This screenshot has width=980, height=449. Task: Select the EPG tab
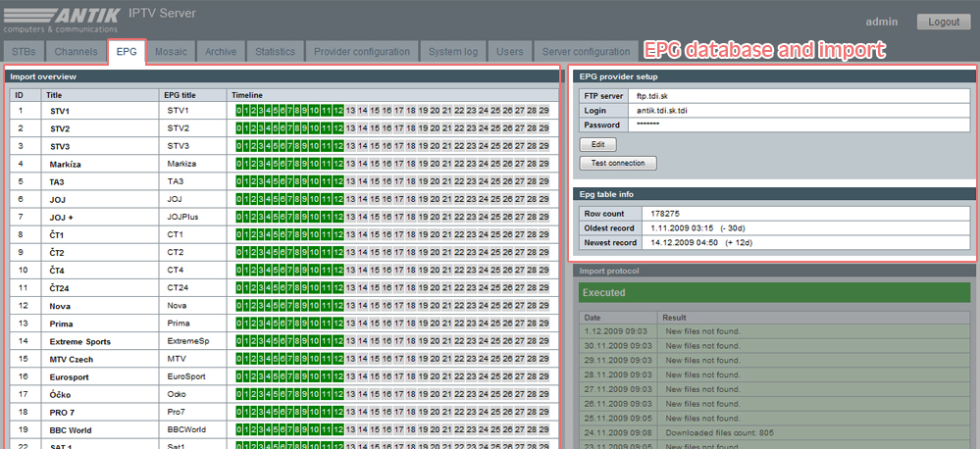127,52
